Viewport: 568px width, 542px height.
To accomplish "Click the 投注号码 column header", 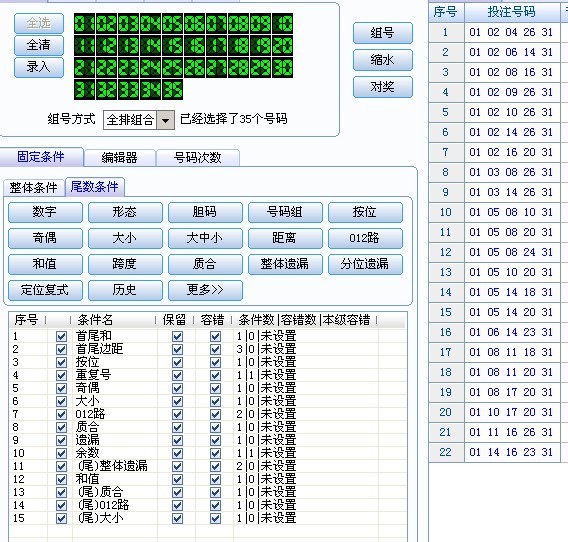I will click(x=512, y=12).
